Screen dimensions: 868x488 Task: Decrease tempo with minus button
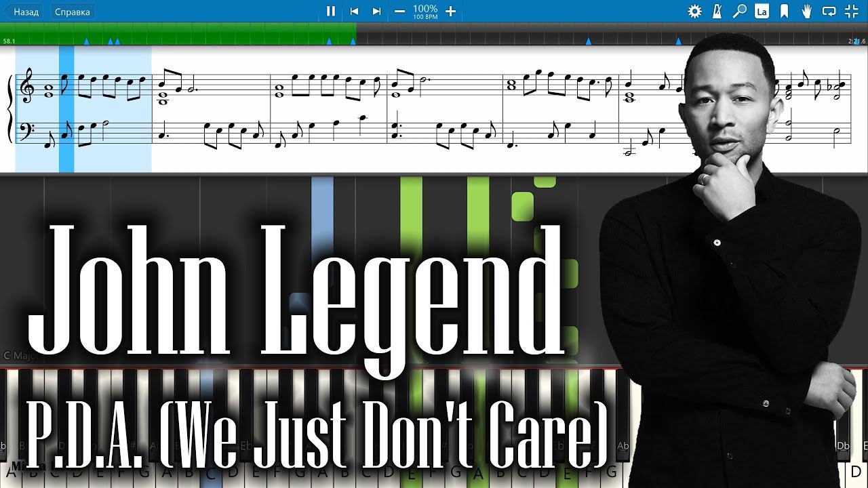[399, 11]
